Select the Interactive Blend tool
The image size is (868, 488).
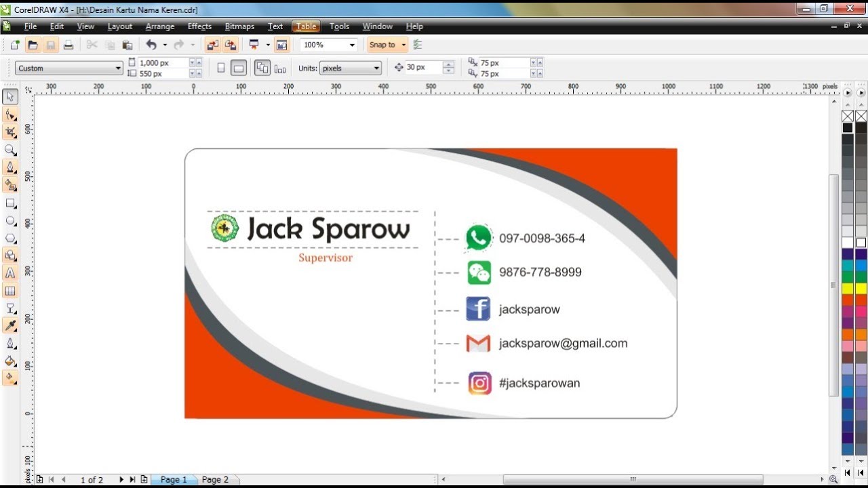(10, 308)
